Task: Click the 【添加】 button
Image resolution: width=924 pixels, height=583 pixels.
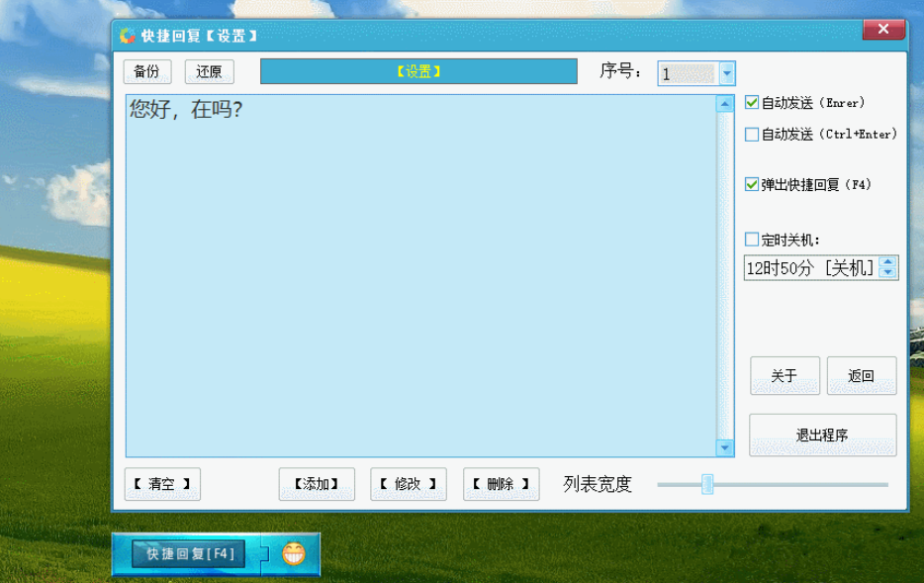Action: coord(317,484)
